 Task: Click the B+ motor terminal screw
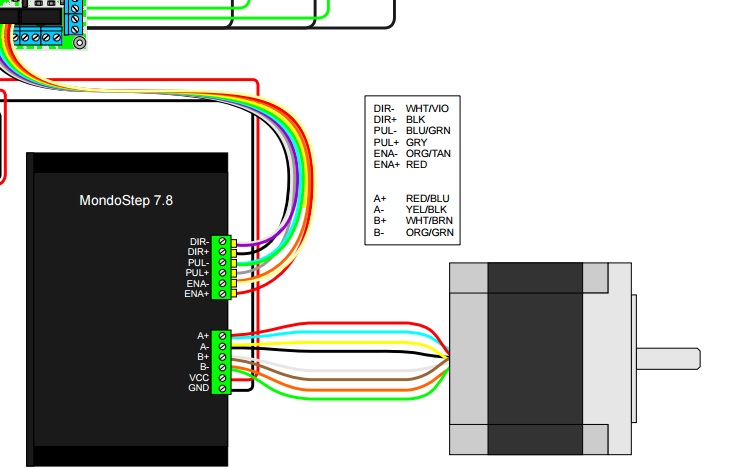[221, 357]
